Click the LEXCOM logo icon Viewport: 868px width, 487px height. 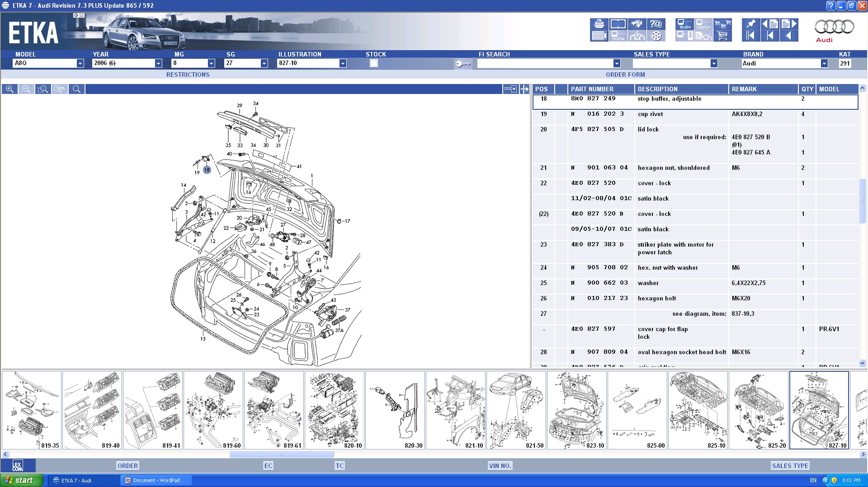18,466
